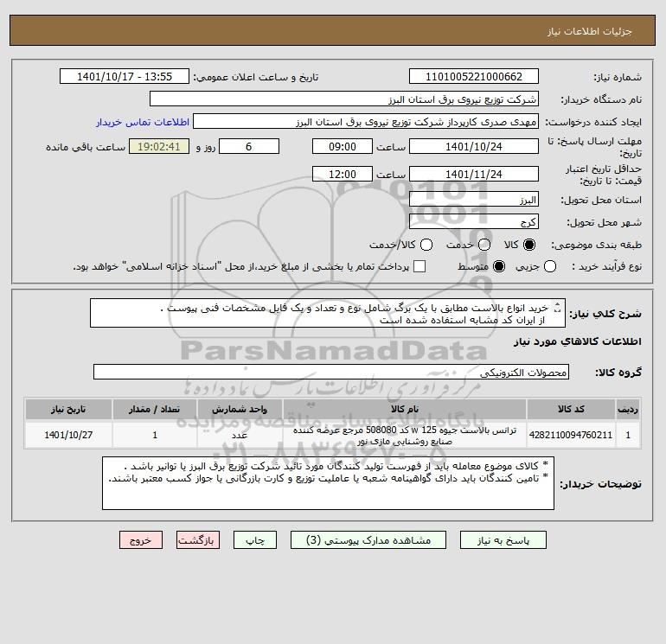Image resolution: width=666 pixels, height=644 pixels.
Task: Select the کالا radio button
Action: (529, 245)
